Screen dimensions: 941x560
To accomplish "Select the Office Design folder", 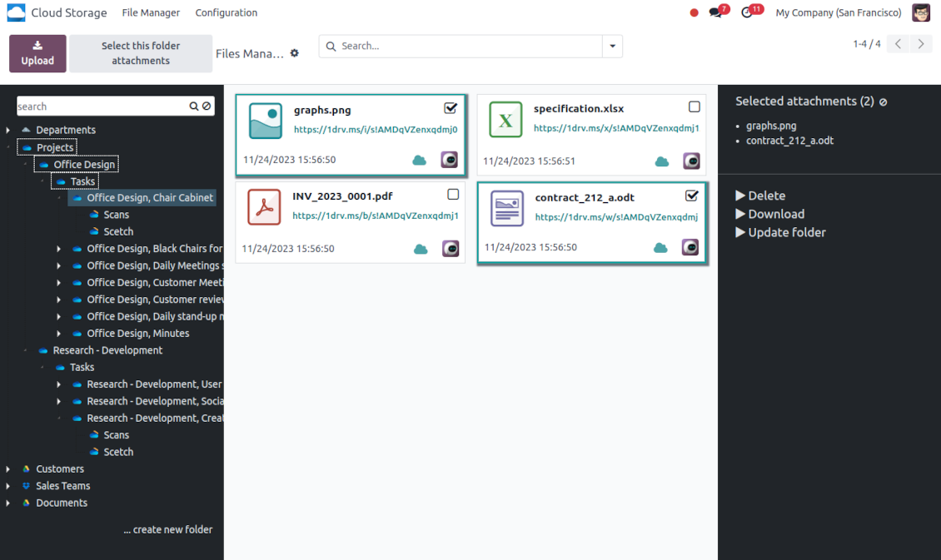I will (x=84, y=164).
